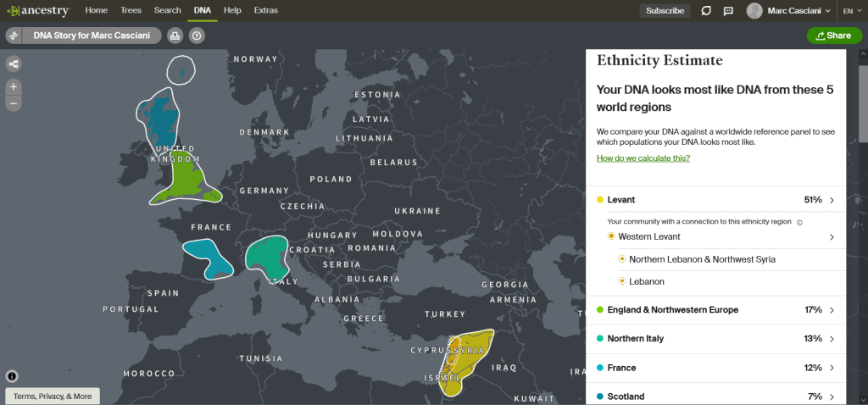Expand England & Northwestern Europe row
This screenshot has width=868, height=405.
point(832,310)
